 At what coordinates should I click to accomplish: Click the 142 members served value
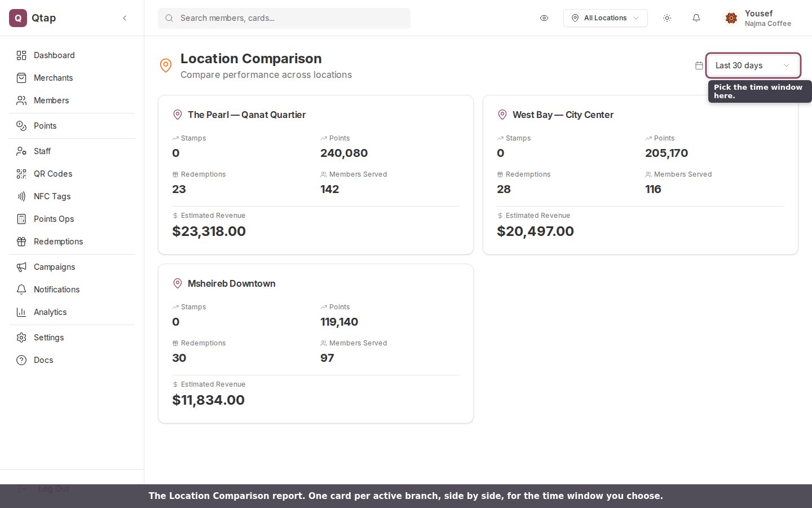pyautogui.click(x=329, y=189)
